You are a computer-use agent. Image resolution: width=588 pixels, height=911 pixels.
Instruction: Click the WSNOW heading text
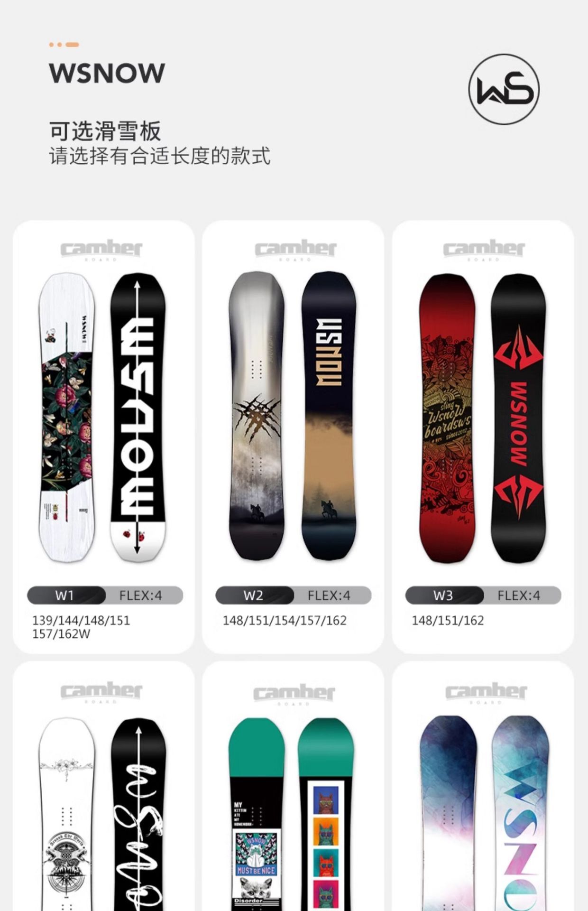point(107,73)
